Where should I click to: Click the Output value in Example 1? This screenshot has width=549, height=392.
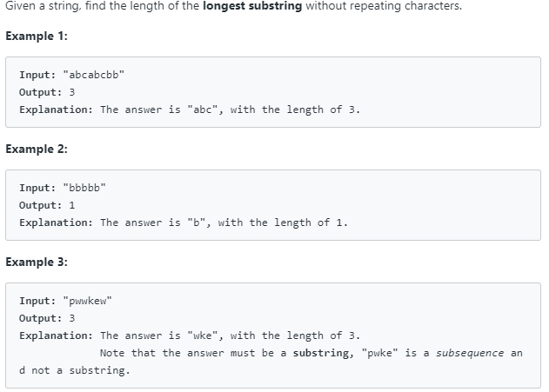[71, 92]
